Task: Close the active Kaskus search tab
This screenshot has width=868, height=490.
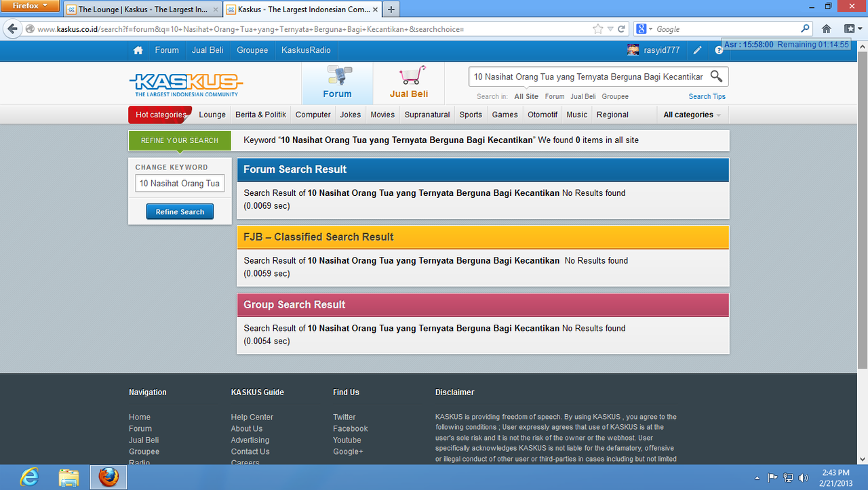Action: point(376,9)
